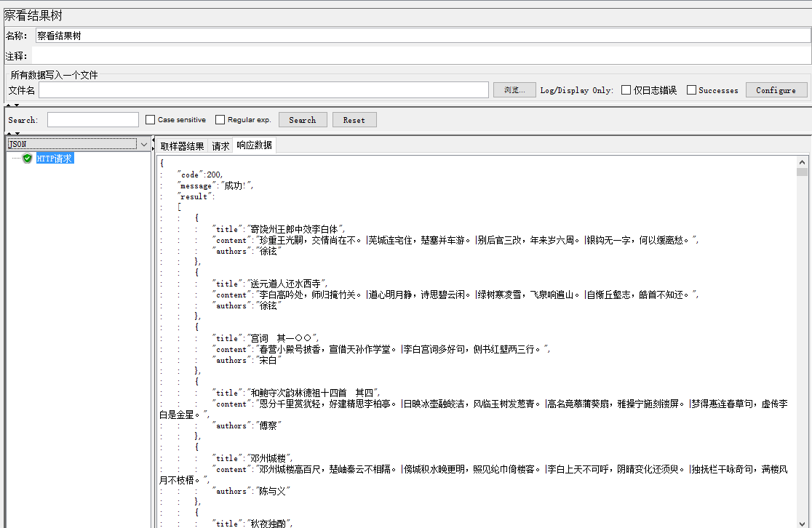
Task: Click the title 送元道人还水西寺 line
Action: pyautogui.click(x=271, y=284)
